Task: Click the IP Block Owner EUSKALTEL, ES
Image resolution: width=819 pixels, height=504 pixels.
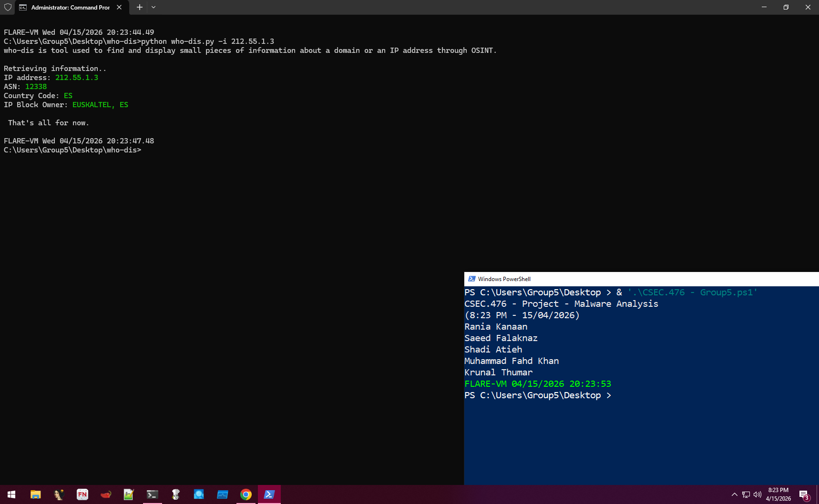Action: pos(100,105)
